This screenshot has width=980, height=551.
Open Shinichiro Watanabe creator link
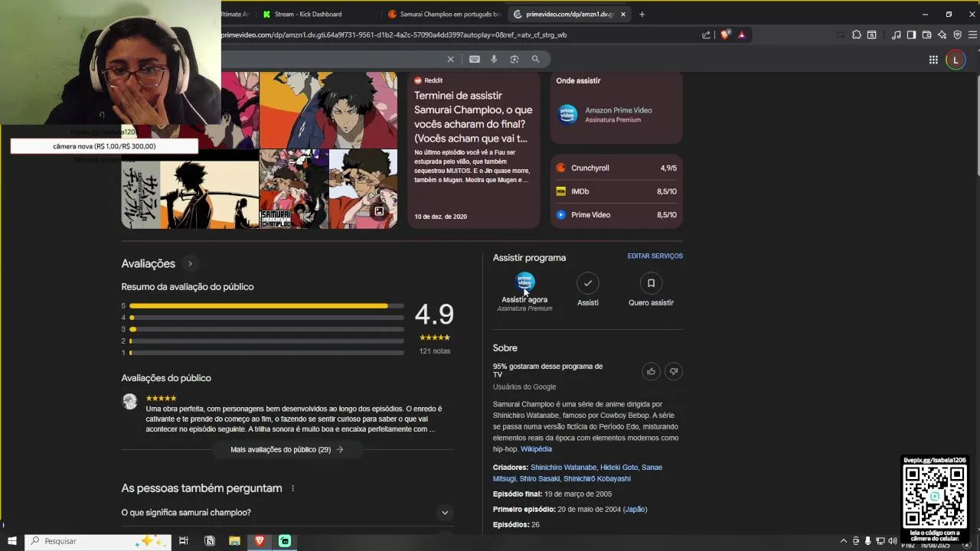563,468
